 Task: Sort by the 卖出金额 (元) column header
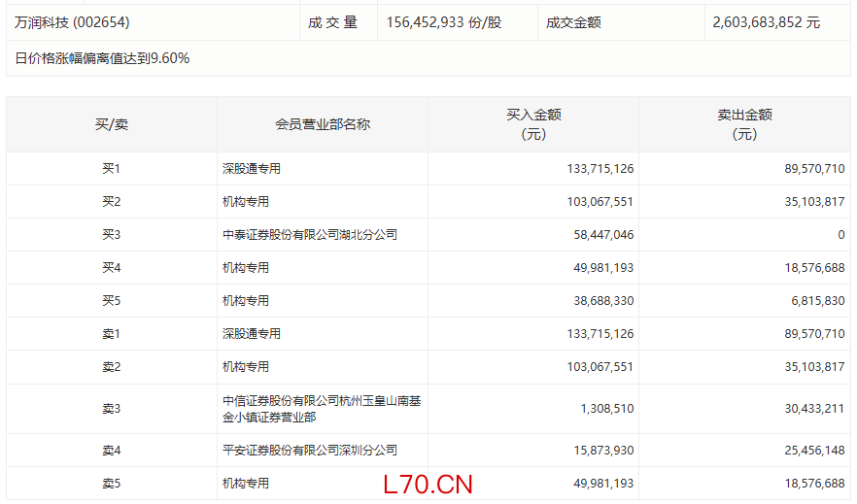coord(744,124)
